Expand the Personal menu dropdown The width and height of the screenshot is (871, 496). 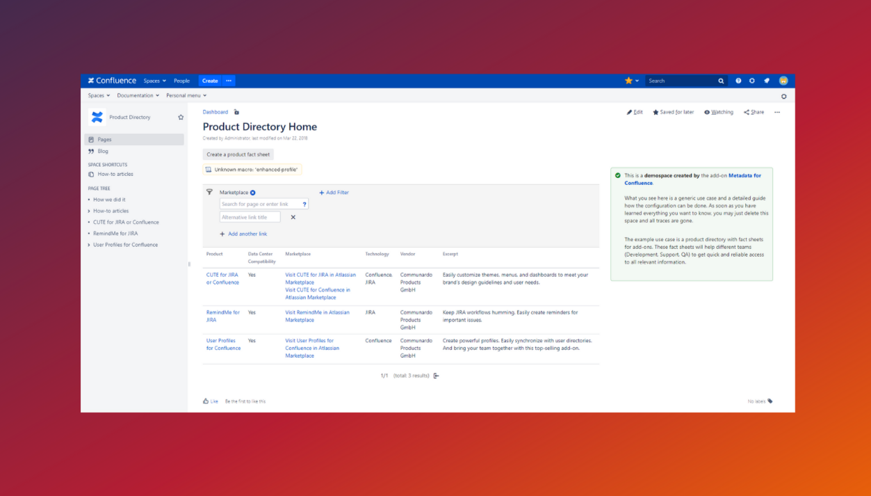click(x=186, y=96)
